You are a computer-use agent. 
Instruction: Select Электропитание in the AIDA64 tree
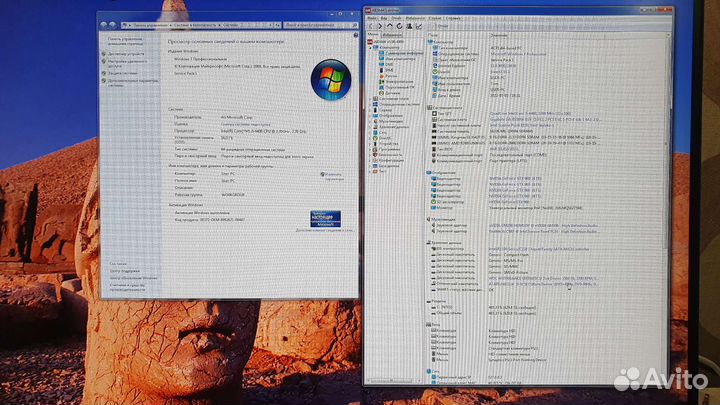(x=396, y=82)
